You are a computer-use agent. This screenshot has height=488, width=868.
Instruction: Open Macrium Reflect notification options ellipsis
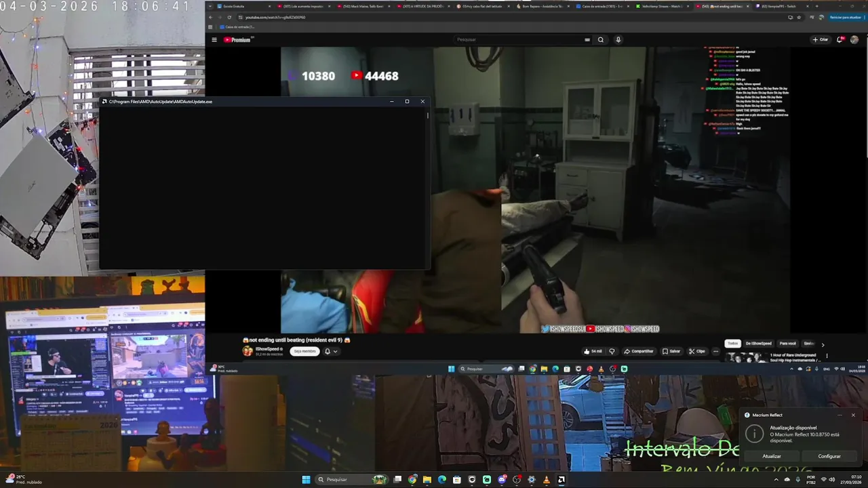click(x=840, y=415)
